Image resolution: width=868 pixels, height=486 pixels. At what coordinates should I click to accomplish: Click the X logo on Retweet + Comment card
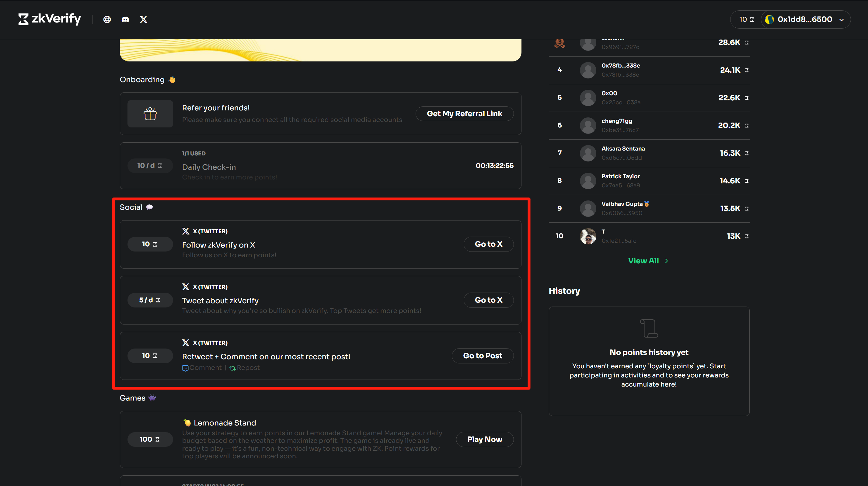pos(186,342)
